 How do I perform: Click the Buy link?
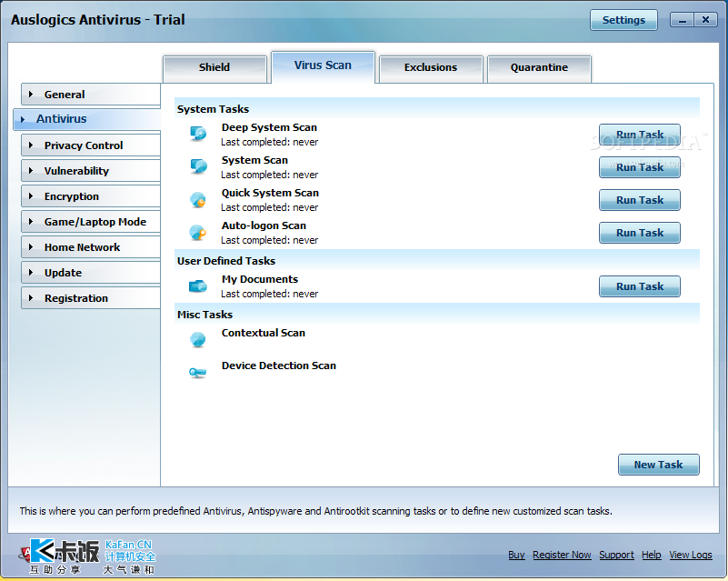click(x=516, y=555)
